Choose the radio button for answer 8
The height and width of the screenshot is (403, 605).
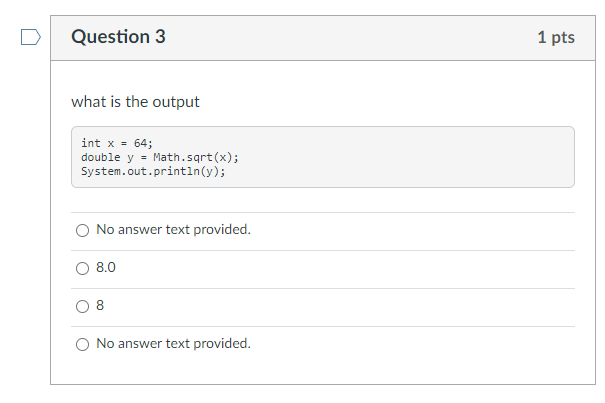82,306
